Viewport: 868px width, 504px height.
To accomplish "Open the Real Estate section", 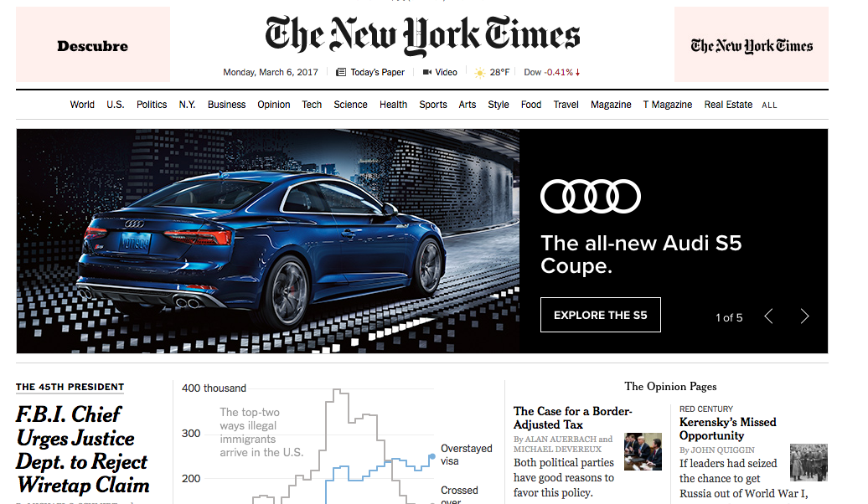I will pyautogui.click(x=728, y=105).
